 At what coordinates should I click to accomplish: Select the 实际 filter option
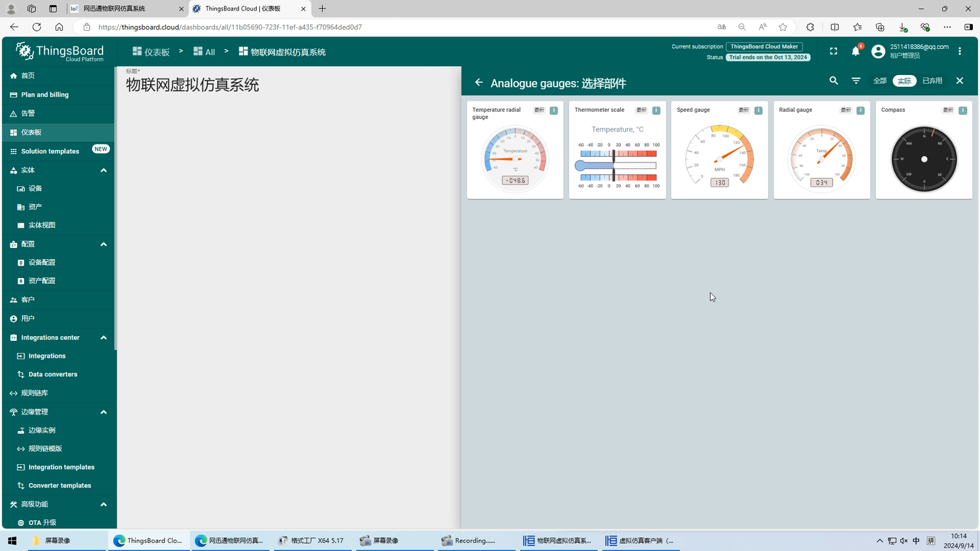(x=904, y=81)
